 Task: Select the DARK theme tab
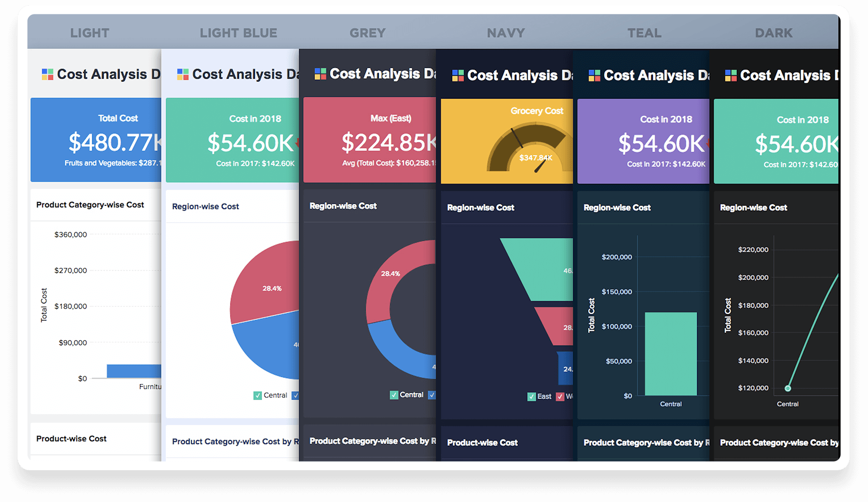773,33
